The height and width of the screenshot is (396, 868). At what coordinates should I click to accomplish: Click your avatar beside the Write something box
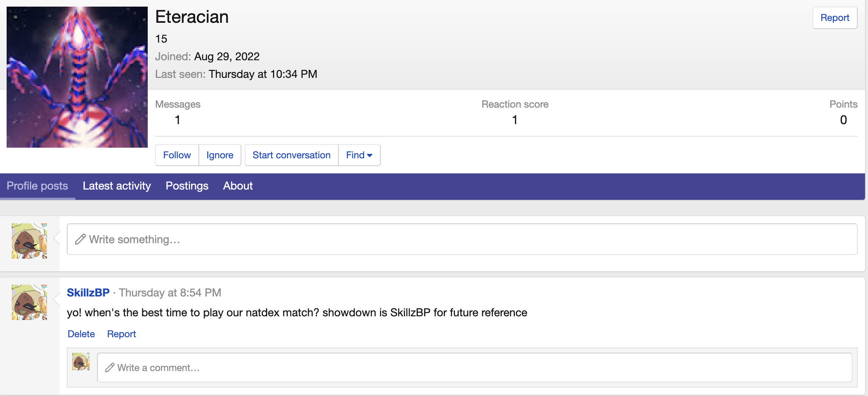[x=29, y=241]
